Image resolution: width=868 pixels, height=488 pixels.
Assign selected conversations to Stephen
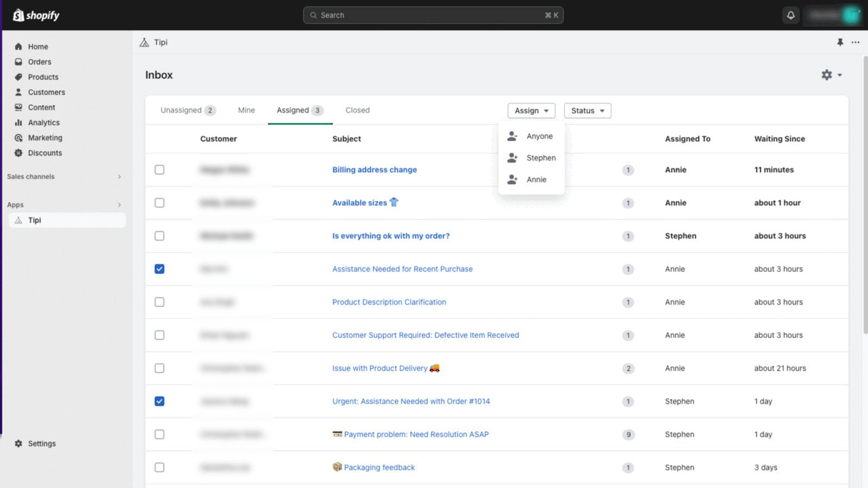(540, 158)
